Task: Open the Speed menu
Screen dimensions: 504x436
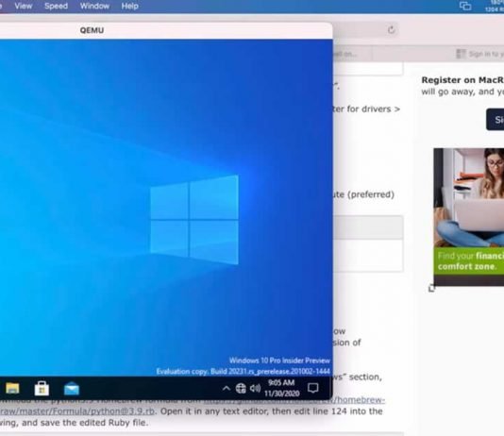Action: (x=56, y=6)
